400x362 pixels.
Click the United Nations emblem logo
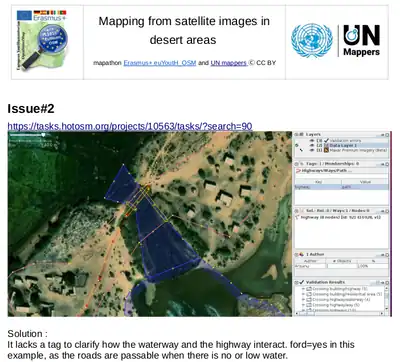click(312, 40)
